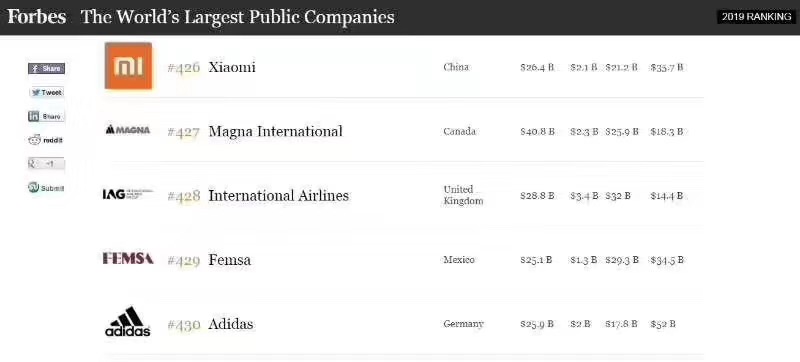Viewport: 800px width, 362px height.
Task: Click the StumbleUpon Submit button
Action: pos(46,188)
